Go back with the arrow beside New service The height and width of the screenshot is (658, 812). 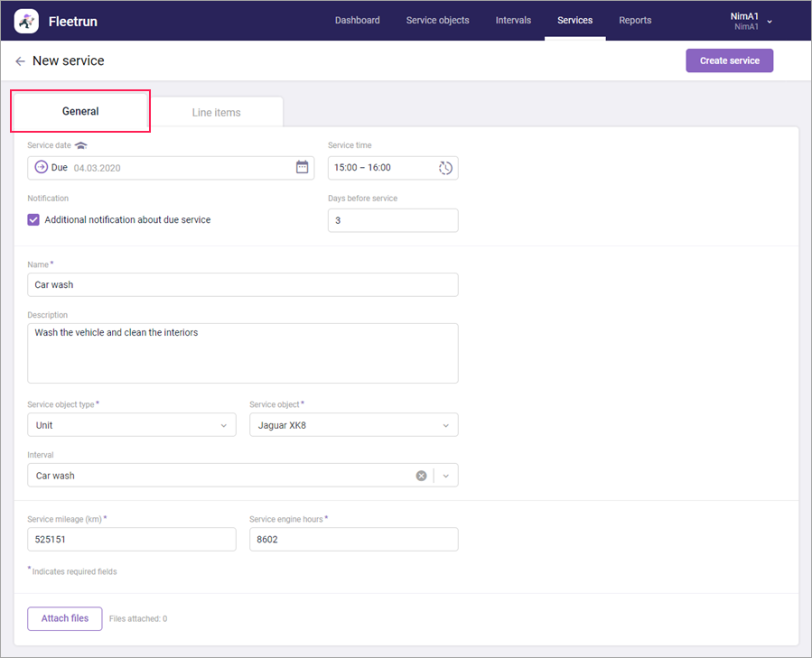[20, 61]
